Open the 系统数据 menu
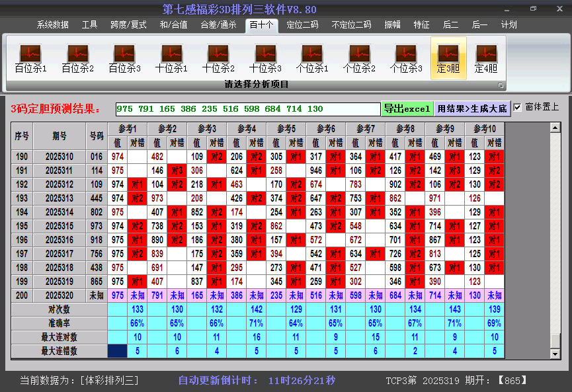This screenshot has width=572, height=392. coord(52,24)
